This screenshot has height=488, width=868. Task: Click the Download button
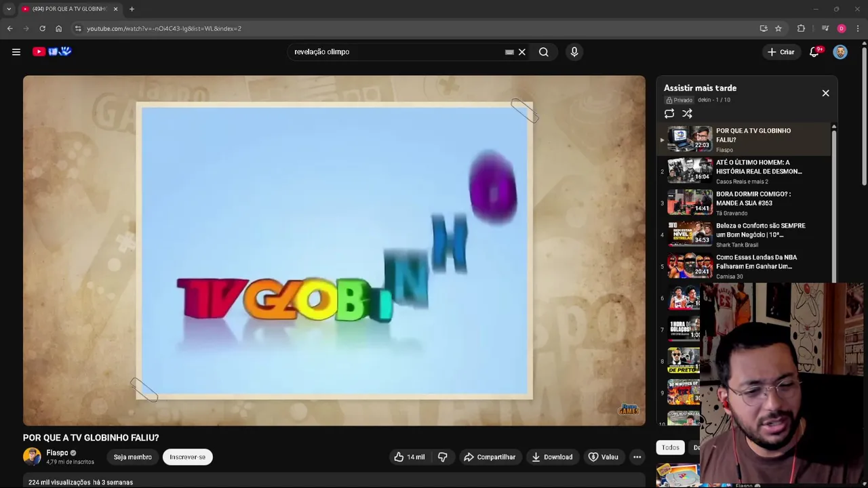(552, 457)
